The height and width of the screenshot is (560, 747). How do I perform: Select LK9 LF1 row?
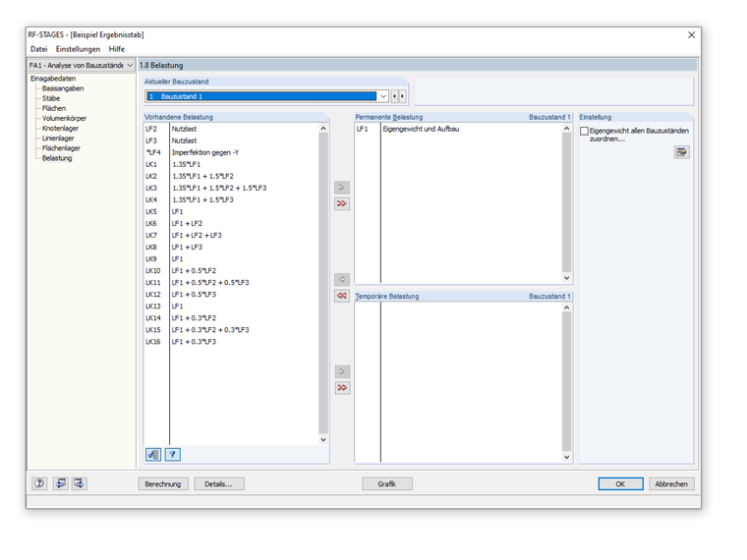tap(231, 259)
